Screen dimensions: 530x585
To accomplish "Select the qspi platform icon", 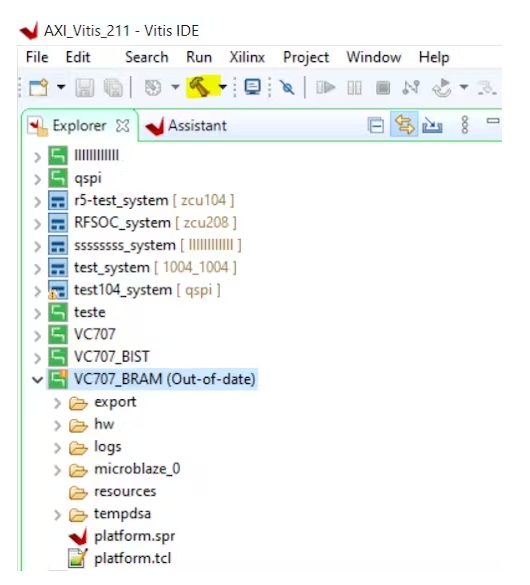I will (58, 178).
